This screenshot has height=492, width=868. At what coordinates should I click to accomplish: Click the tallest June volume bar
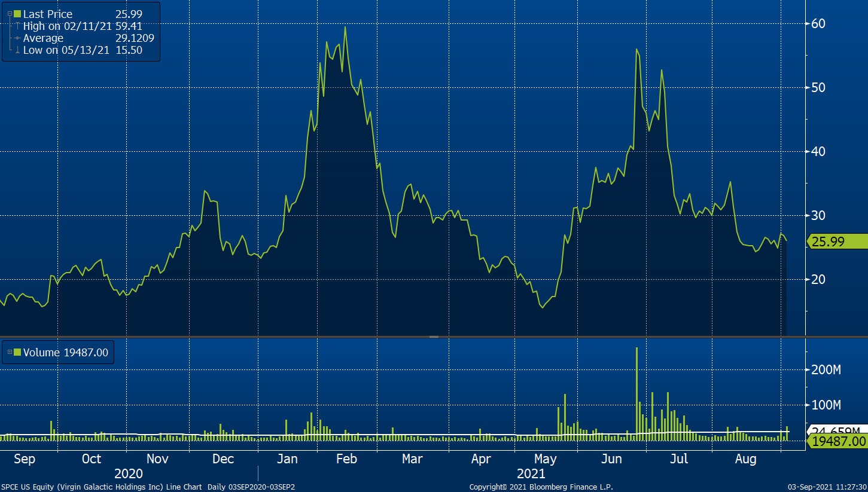636,394
